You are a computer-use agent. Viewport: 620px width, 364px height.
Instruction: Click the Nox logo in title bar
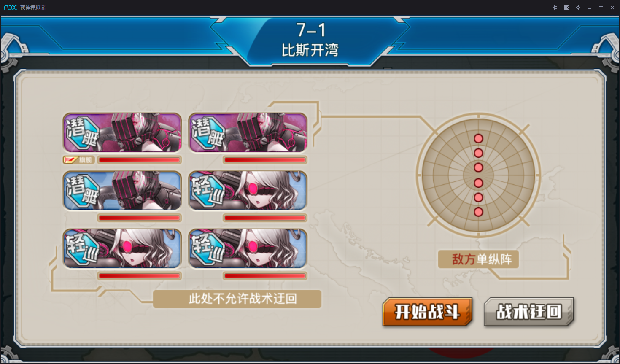pos(10,8)
